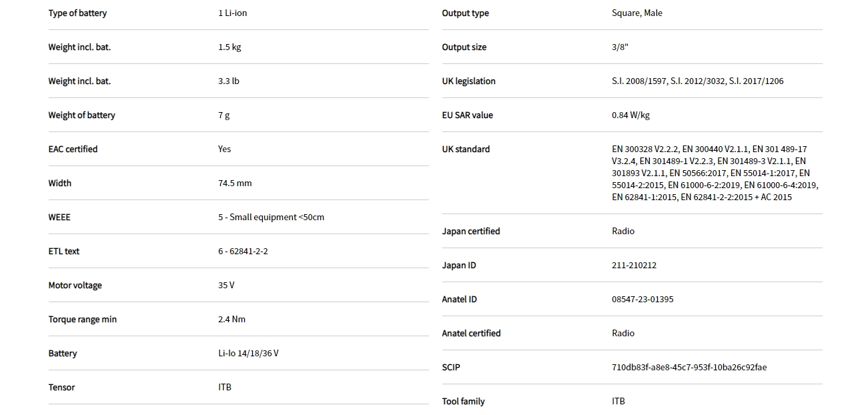Click the 3/8" output size value
Viewport: 868px width, 415px height.
(620, 47)
